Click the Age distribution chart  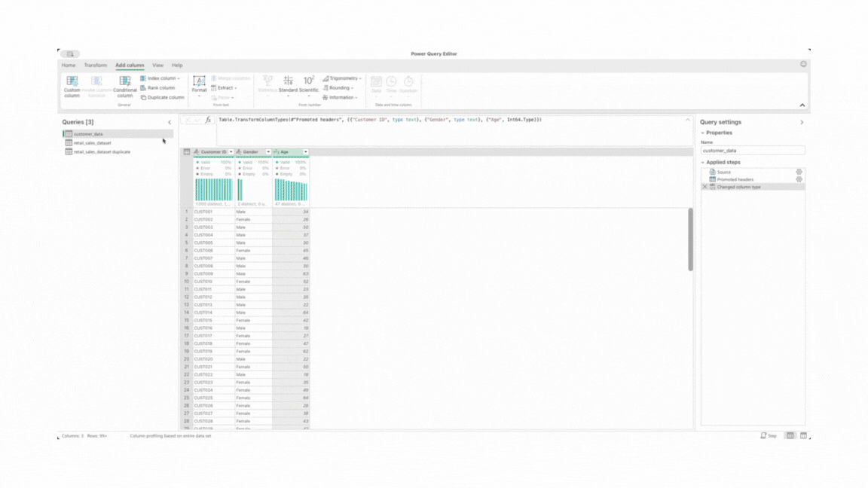pos(291,190)
